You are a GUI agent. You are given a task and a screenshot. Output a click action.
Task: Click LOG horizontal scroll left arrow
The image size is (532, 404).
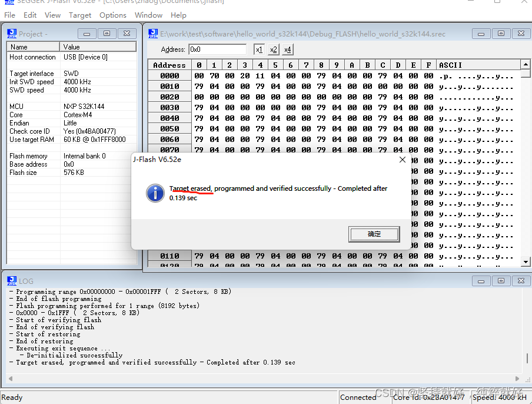click(11, 379)
